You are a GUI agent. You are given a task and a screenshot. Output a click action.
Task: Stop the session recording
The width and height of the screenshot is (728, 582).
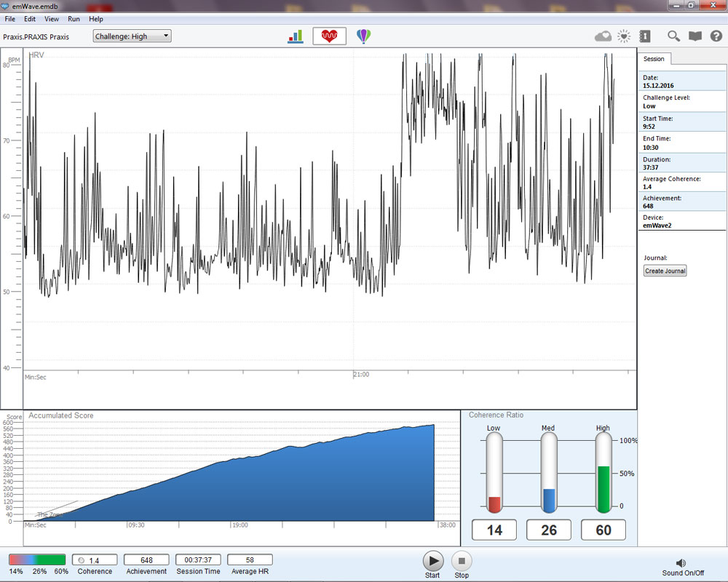pyautogui.click(x=462, y=561)
